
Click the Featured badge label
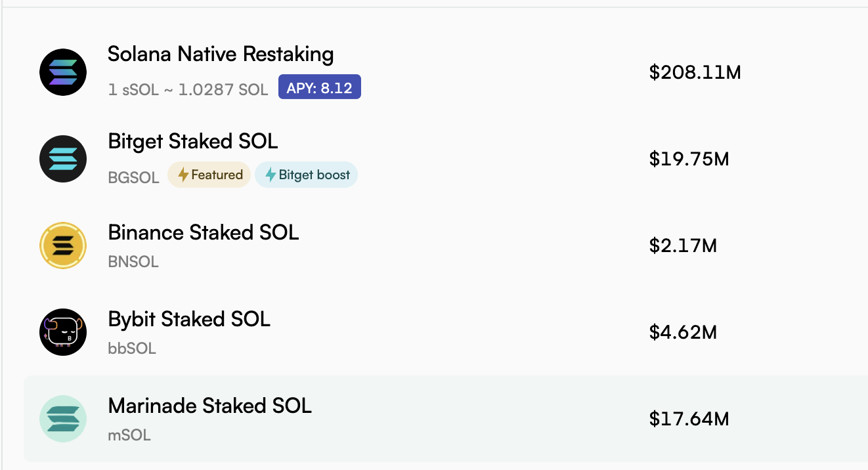(217, 175)
